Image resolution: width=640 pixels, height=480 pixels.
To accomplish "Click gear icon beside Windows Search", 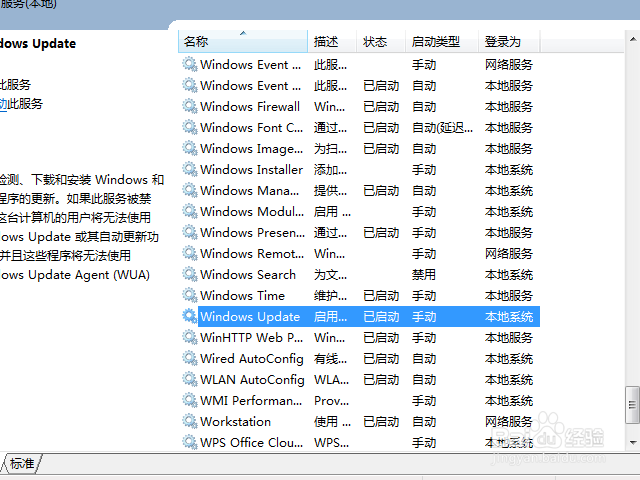I will coord(190,275).
